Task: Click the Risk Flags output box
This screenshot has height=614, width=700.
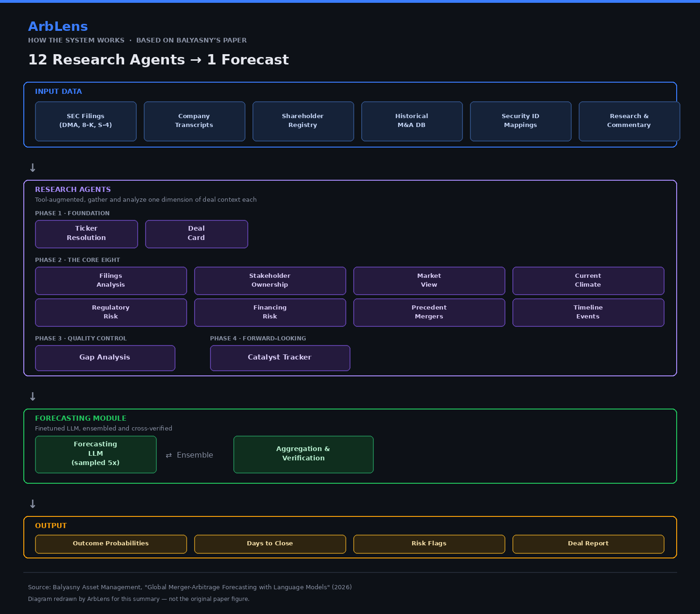Action: tap(429, 544)
